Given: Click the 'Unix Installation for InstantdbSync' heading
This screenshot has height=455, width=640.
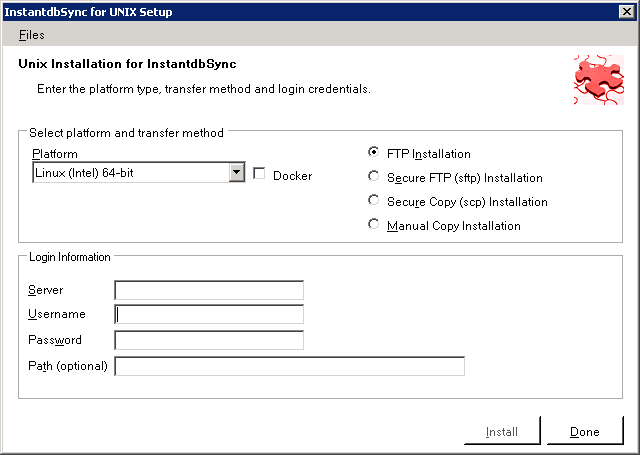Looking at the screenshot, I should coord(127,64).
